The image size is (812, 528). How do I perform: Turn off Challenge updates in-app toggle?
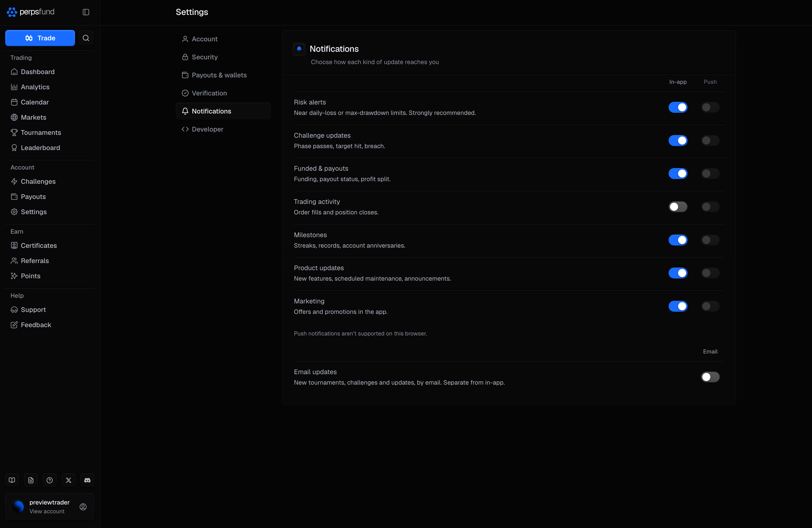click(678, 141)
